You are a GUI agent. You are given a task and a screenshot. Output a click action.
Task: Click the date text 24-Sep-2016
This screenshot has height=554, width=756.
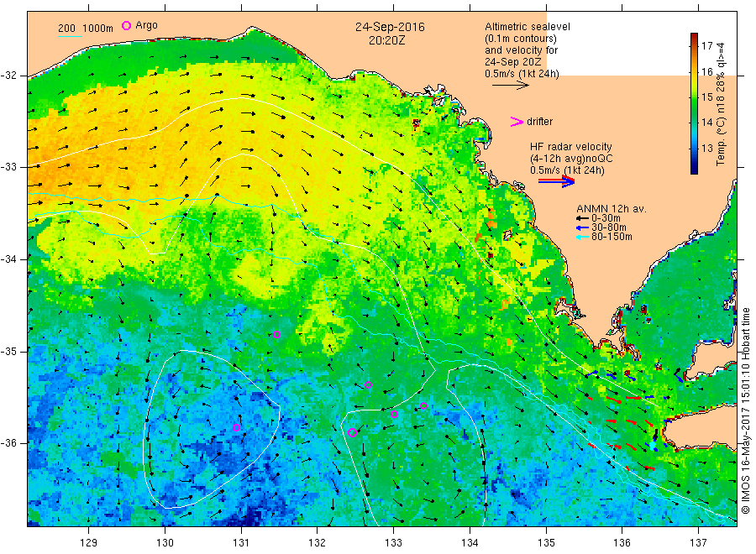pyautogui.click(x=390, y=27)
